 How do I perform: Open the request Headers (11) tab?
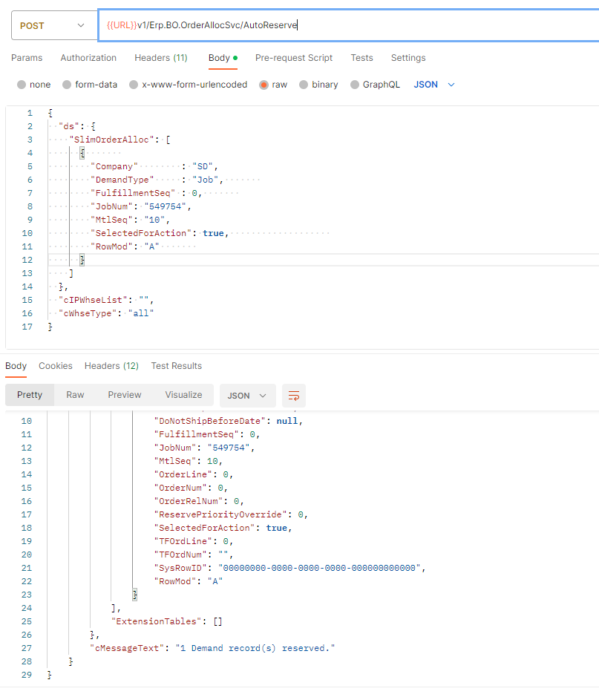161,58
